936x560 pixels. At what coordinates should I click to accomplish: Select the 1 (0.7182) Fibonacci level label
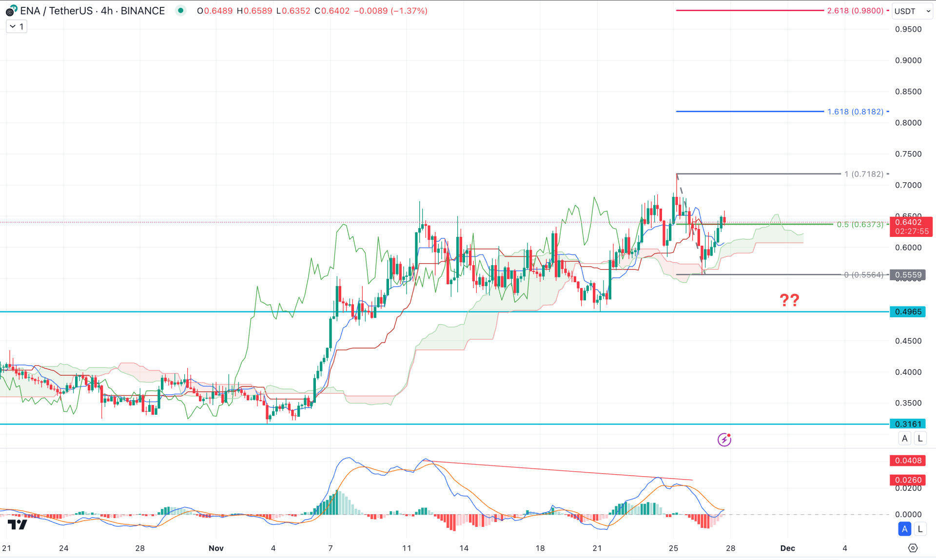point(864,174)
